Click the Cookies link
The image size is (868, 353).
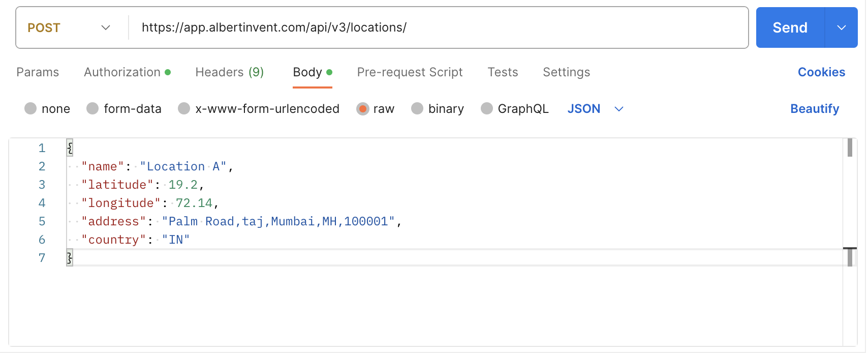click(821, 72)
